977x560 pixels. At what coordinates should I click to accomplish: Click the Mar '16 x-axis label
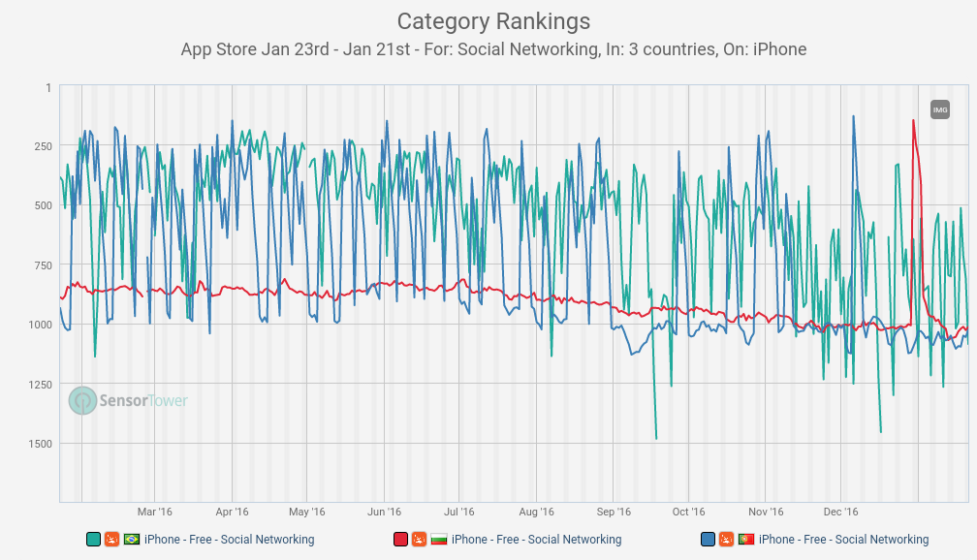[154, 512]
